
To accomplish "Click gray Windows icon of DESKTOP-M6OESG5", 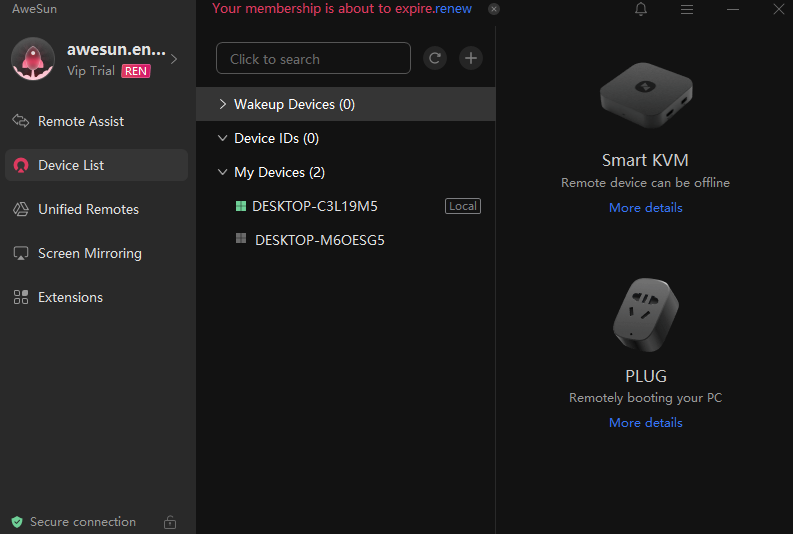I will point(241,238).
